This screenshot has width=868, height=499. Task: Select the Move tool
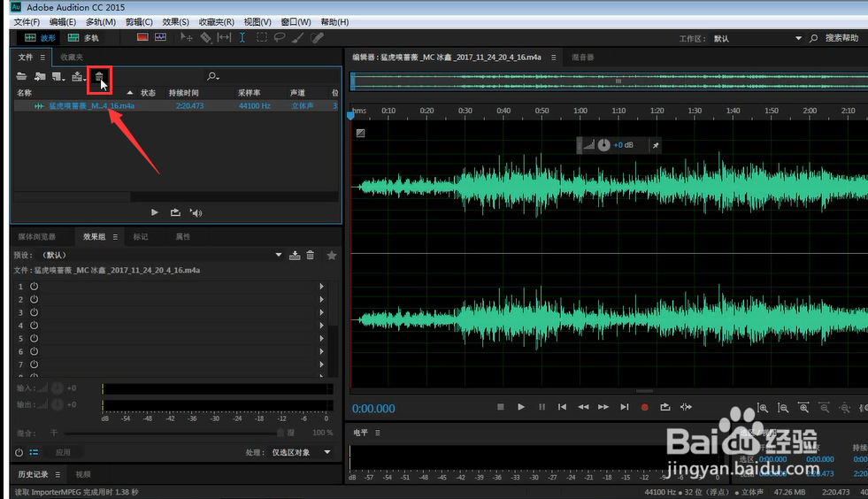[186, 38]
